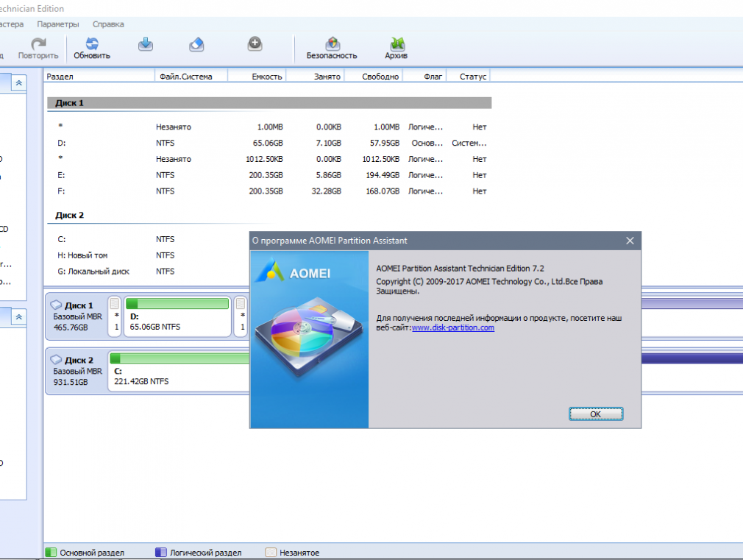Click the free space value 168.07GB

(x=383, y=191)
